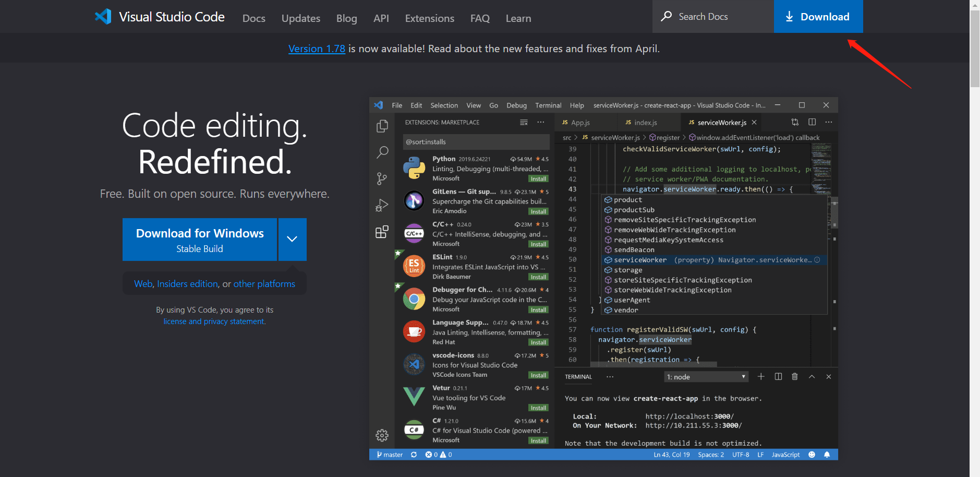Open the Updates navigation item
The image size is (980, 477).
[301, 18]
